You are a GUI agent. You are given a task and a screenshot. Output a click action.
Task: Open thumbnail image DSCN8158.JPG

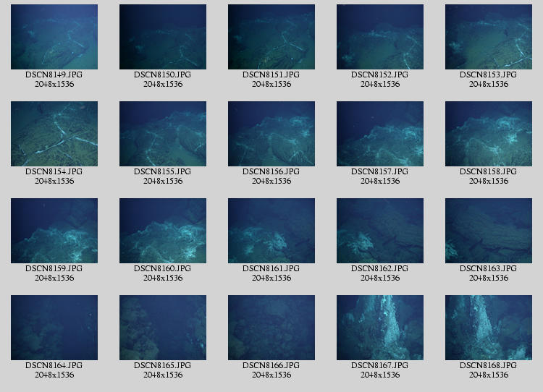[x=489, y=134]
